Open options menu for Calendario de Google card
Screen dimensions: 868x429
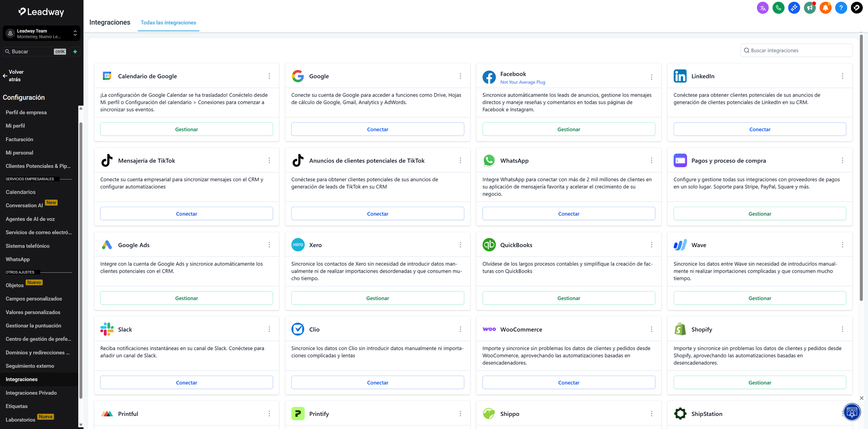click(269, 76)
